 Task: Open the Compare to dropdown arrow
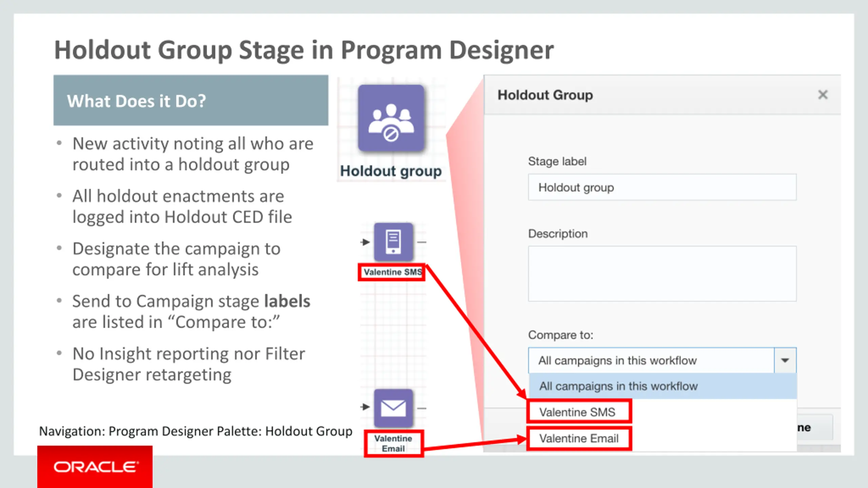[785, 360]
